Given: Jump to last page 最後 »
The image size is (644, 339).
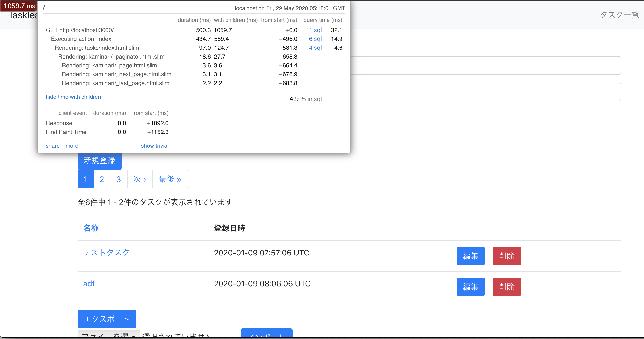Looking at the screenshot, I should pyautogui.click(x=170, y=179).
